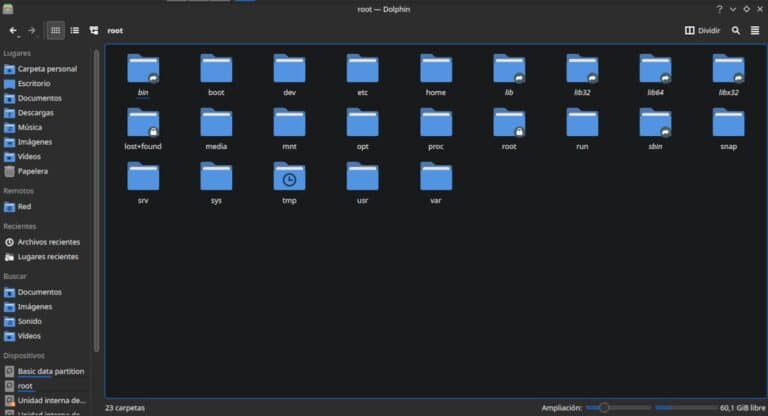The image size is (768, 416).
Task: Go forward with the forward arrow
Action: (32, 30)
